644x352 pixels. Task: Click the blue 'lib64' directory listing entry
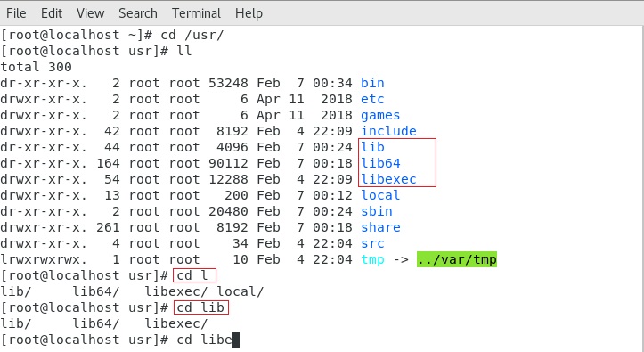click(380, 163)
